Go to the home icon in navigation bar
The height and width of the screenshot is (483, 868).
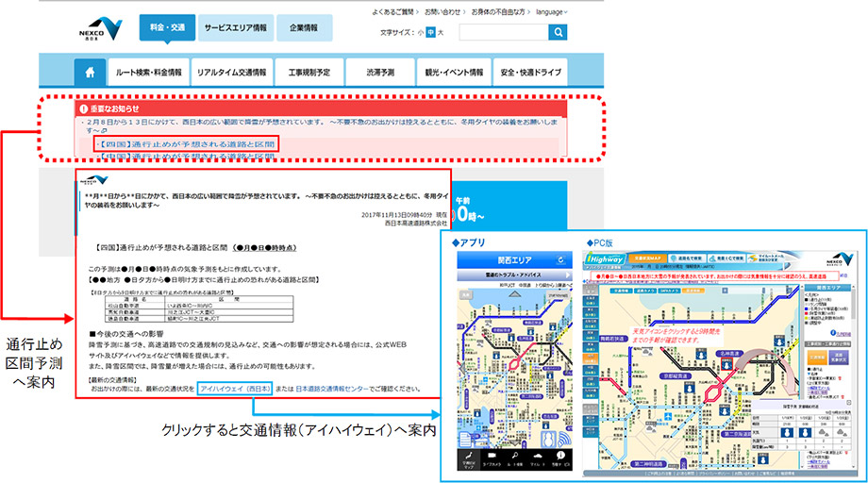point(90,72)
